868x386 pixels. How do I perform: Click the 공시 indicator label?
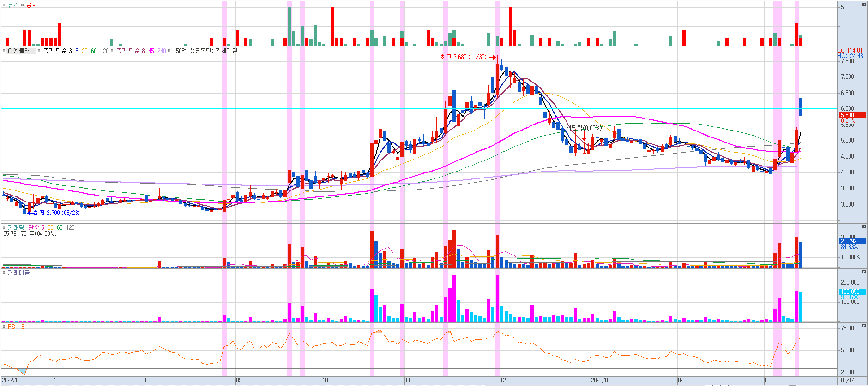(32, 5)
